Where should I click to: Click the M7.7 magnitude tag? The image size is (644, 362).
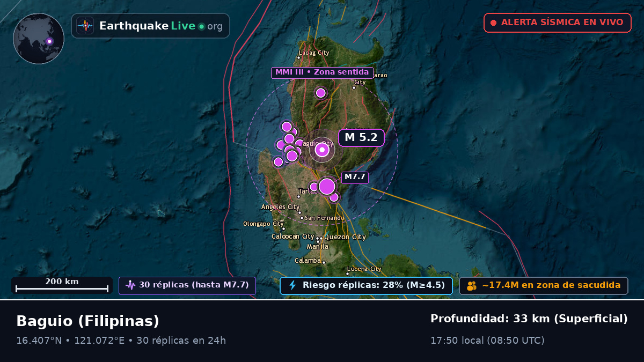click(x=355, y=177)
